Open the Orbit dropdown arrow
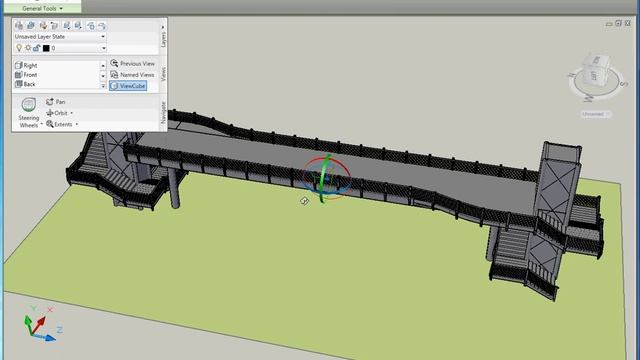640x360 pixels. tap(72, 113)
